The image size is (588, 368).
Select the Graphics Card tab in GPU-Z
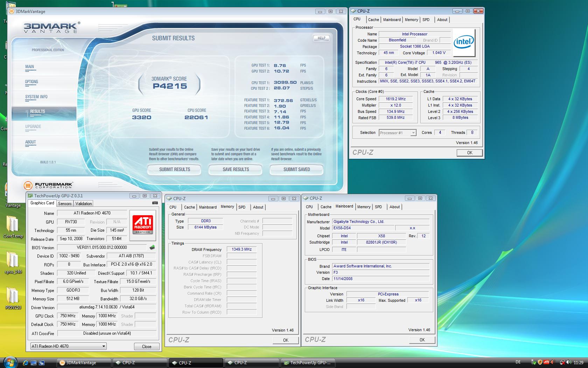[x=42, y=203]
